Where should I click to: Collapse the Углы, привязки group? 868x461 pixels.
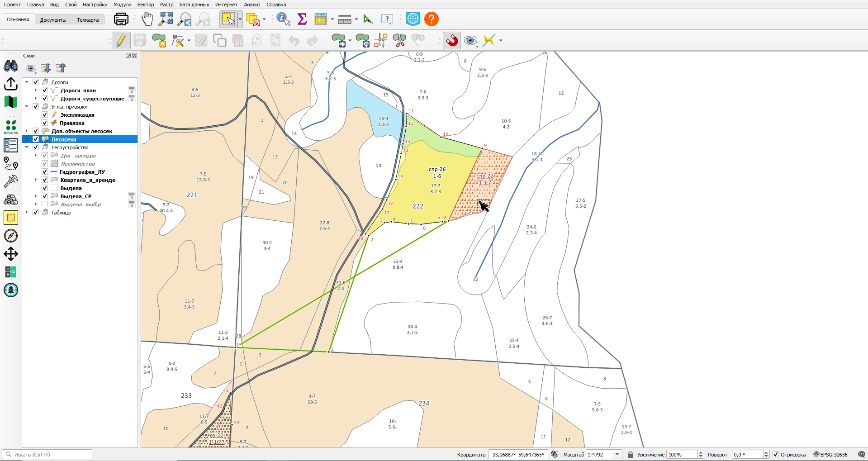27,107
